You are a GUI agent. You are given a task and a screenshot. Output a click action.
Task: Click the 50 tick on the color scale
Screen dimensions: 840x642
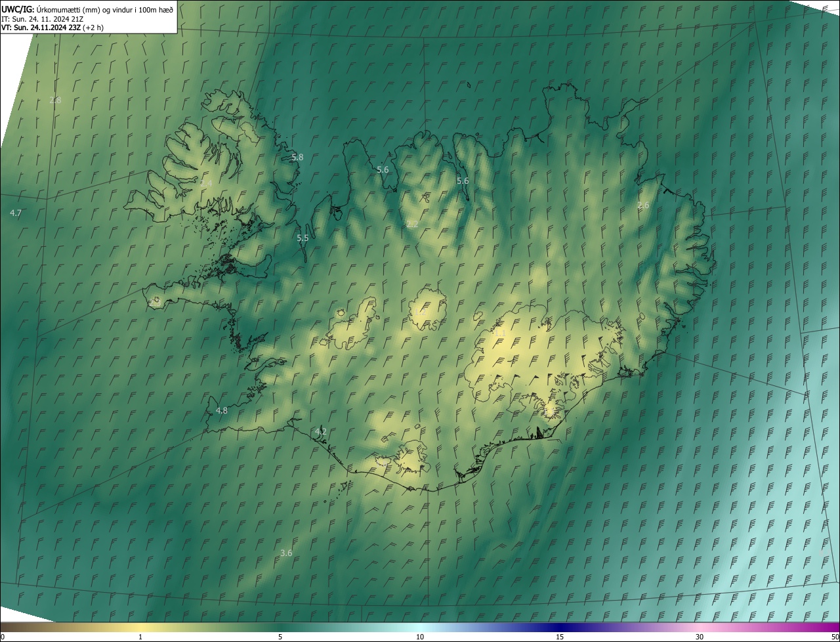click(835, 637)
